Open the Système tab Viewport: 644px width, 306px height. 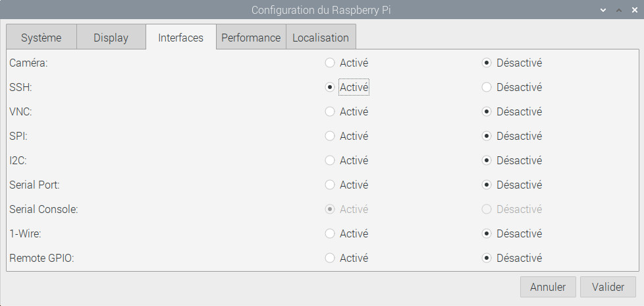click(x=41, y=38)
